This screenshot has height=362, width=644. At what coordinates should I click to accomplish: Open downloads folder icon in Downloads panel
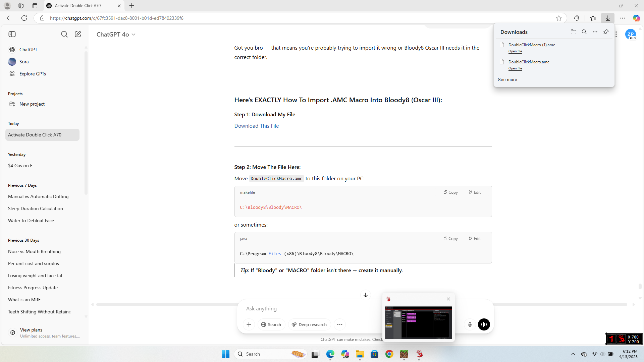tap(573, 32)
